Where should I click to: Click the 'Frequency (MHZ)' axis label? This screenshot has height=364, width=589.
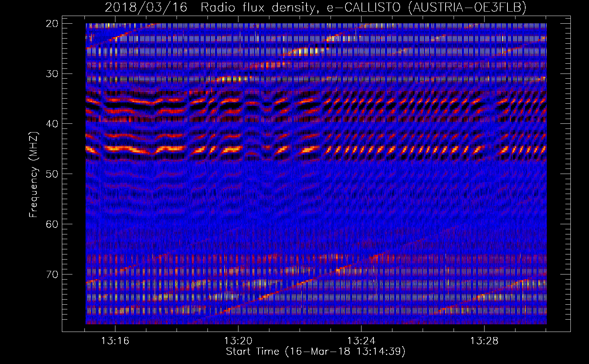coord(33,175)
